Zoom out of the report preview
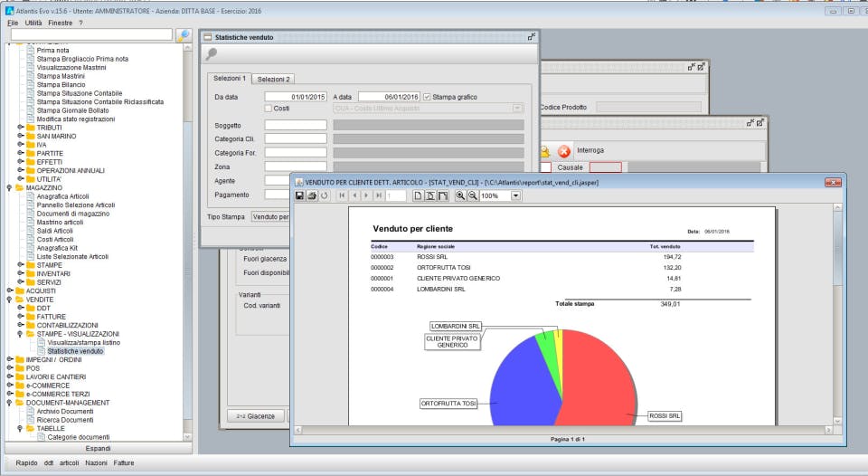This screenshot has width=868, height=476. click(472, 195)
